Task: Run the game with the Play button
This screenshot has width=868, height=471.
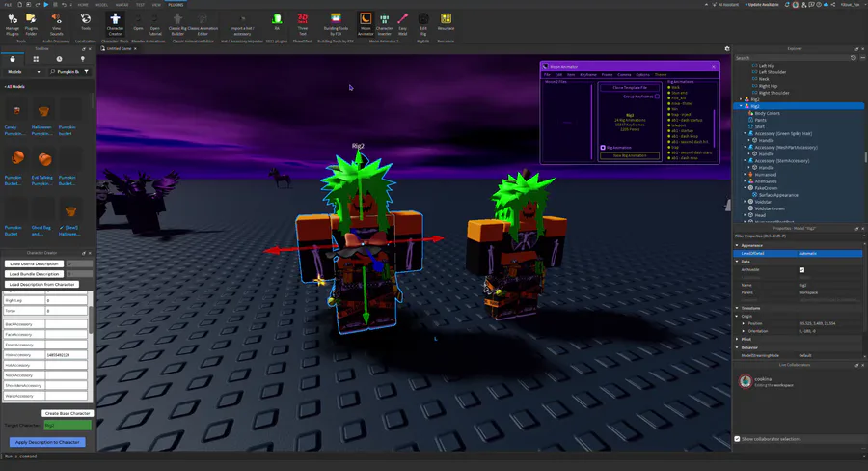Action: pyautogui.click(x=46, y=5)
